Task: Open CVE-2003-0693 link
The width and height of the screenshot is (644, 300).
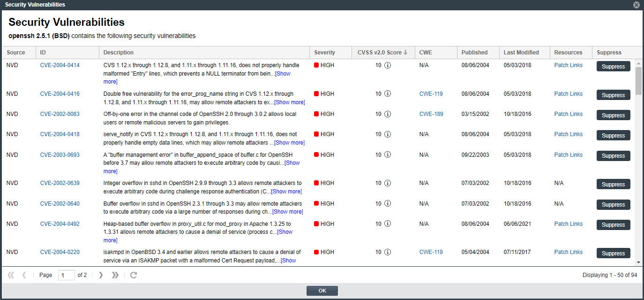Action: pyautogui.click(x=60, y=155)
